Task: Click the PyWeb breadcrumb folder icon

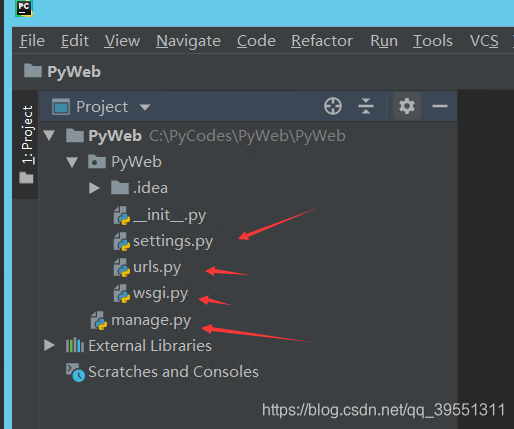Action: point(33,70)
